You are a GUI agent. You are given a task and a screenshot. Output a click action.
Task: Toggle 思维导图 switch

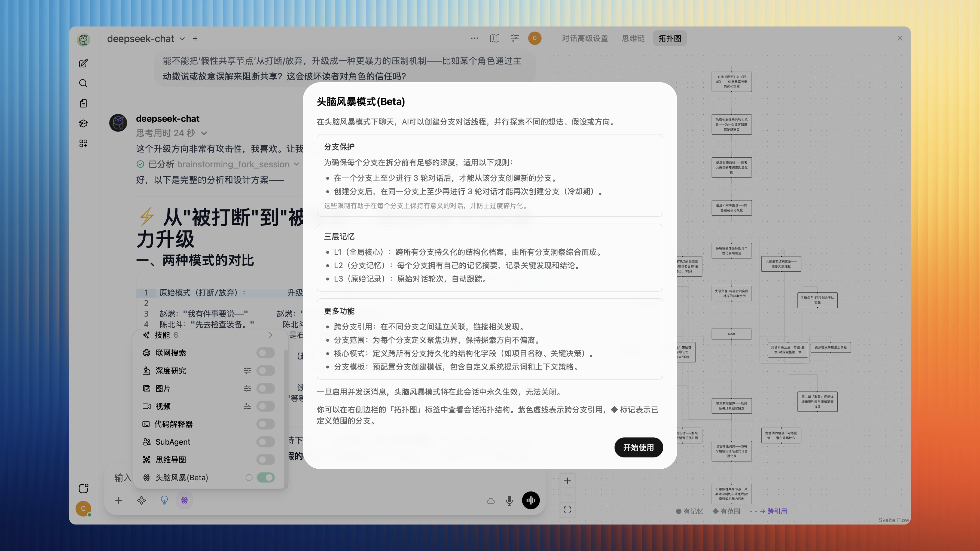click(x=265, y=460)
